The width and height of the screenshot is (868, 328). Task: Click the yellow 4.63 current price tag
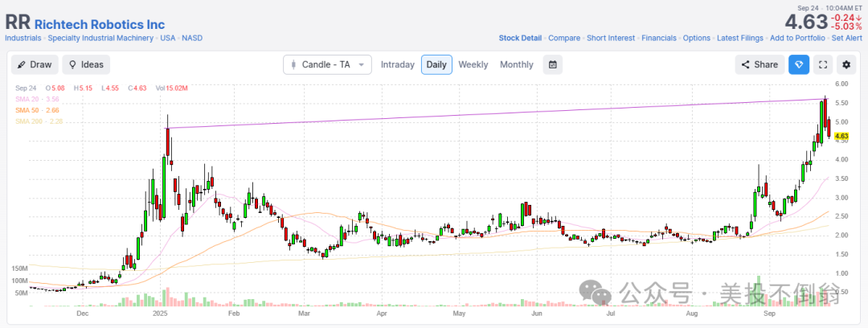click(x=841, y=136)
